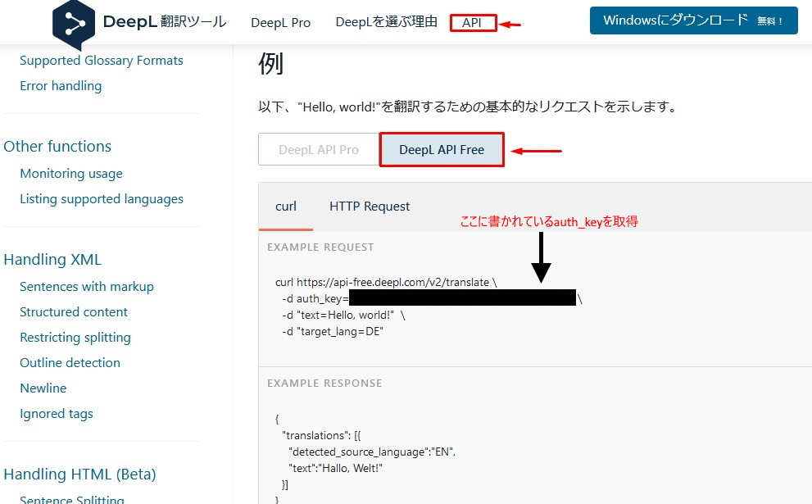Image resolution: width=812 pixels, height=504 pixels.
Task: Open the API menu item
Action: click(x=472, y=23)
